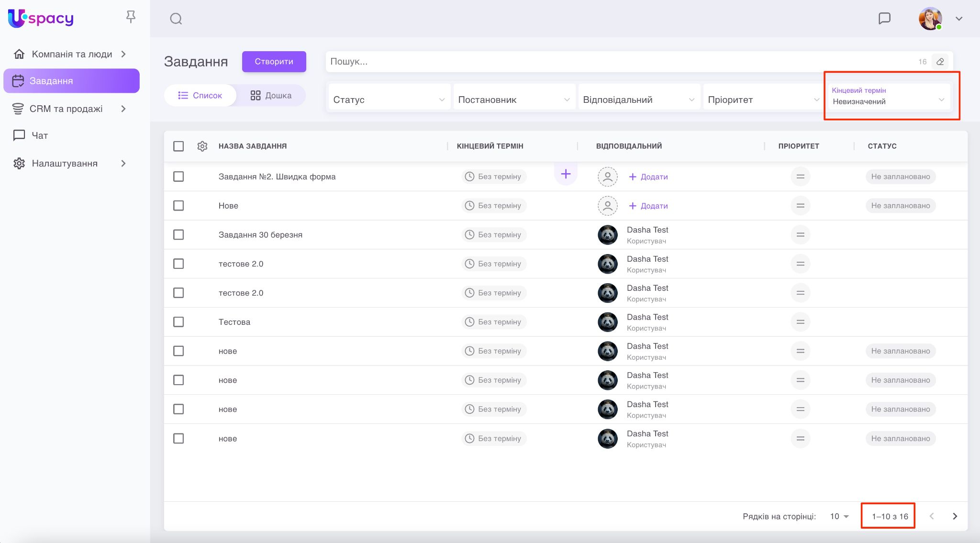980x543 pixels.
Task: Click priority icon for task Нове
Action: [800, 206]
